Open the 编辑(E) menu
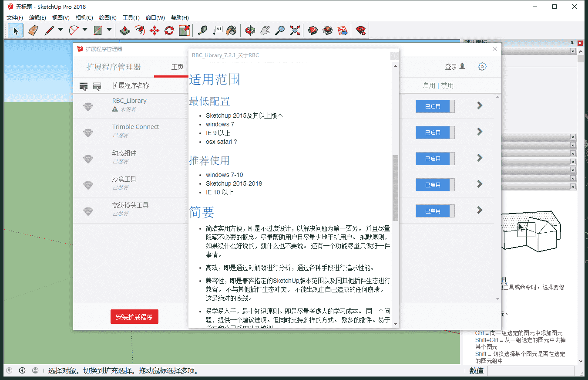588x380 pixels. [37, 18]
